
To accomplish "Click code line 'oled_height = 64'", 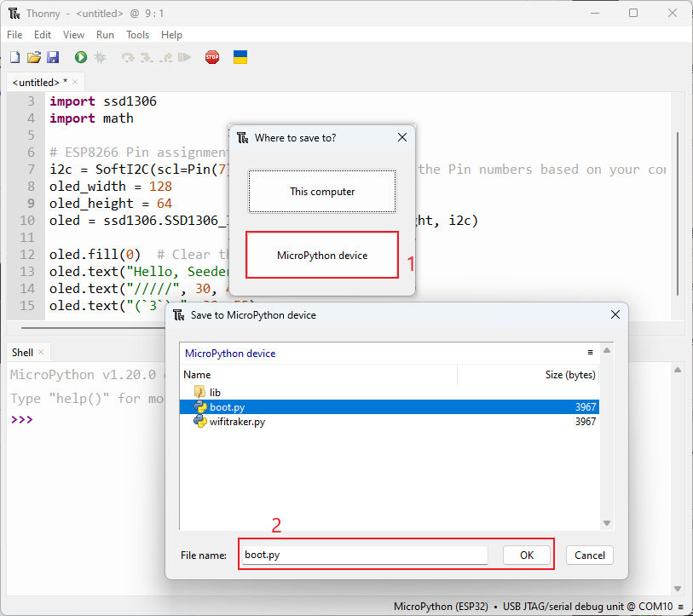I will tap(111, 204).
